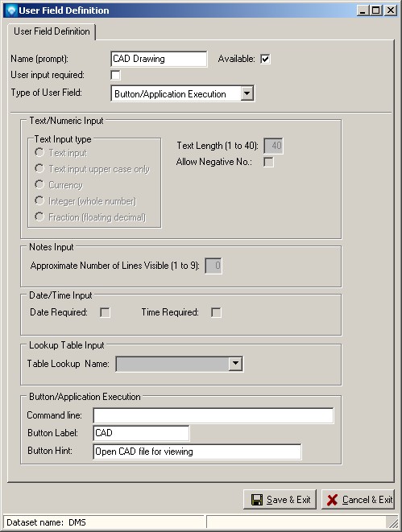Click the app icon in title bar

click(11, 10)
